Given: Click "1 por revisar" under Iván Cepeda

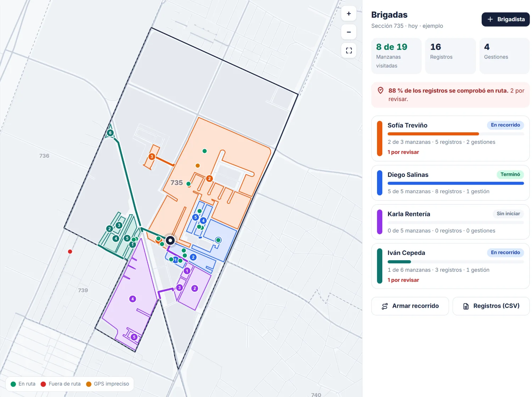Looking at the screenshot, I should 403,280.
